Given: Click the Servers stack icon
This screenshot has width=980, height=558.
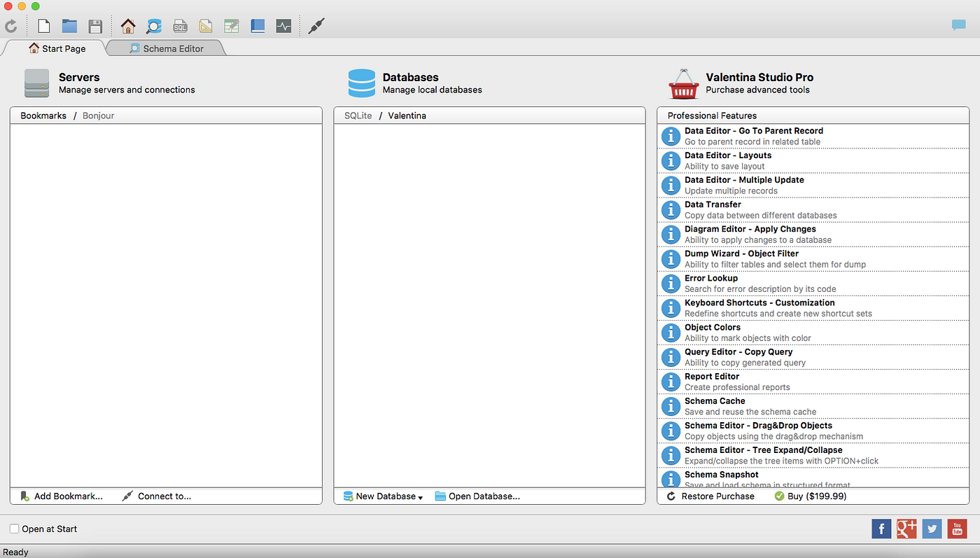Looking at the screenshot, I should (x=37, y=83).
